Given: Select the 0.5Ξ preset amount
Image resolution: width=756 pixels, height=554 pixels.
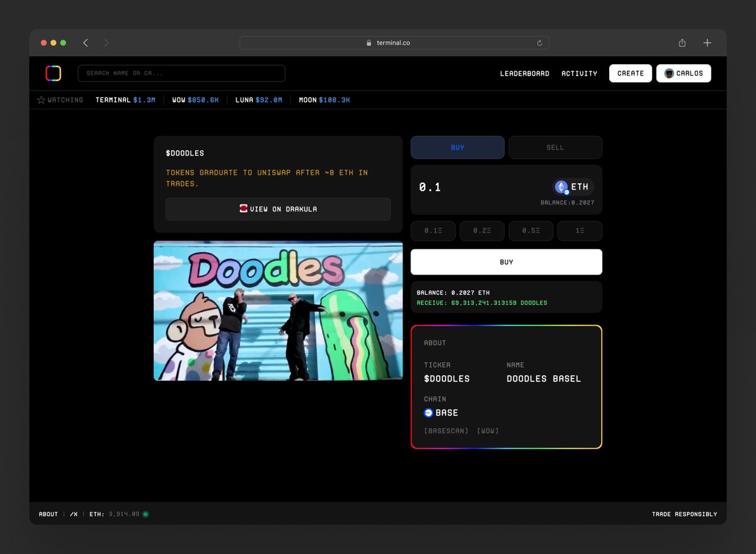Looking at the screenshot, I should [x=530, y=231].
